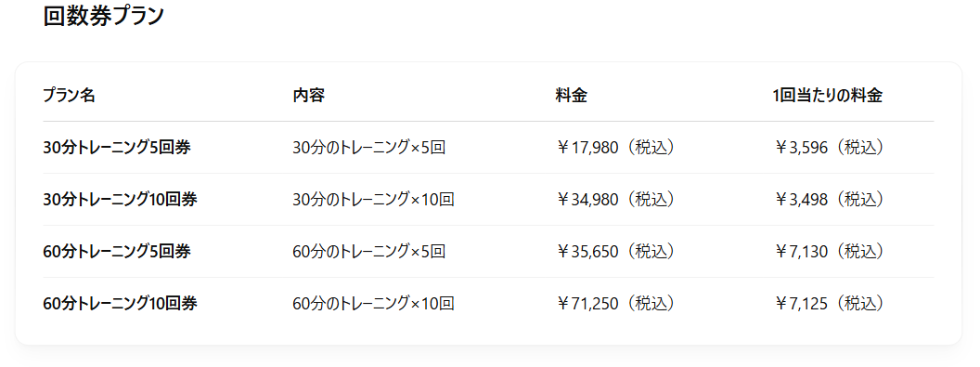Click the 60分のトレーニング×5回 description
The image size is (980, 367).
(368, 252)
